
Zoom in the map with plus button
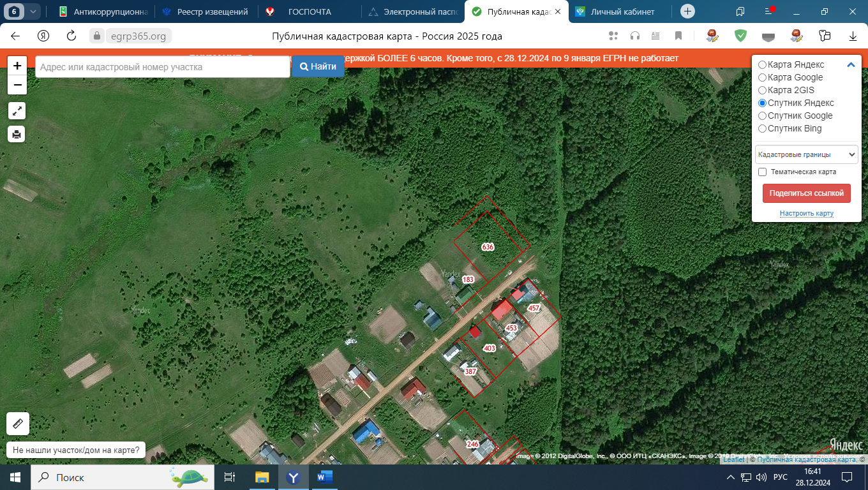click(17, 66)
